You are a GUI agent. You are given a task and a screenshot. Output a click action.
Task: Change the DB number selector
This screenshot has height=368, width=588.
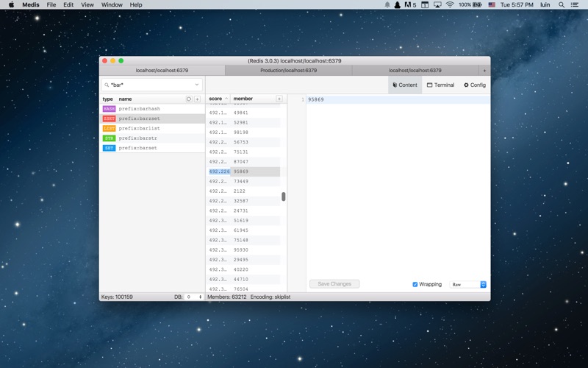tap(194, 297)
